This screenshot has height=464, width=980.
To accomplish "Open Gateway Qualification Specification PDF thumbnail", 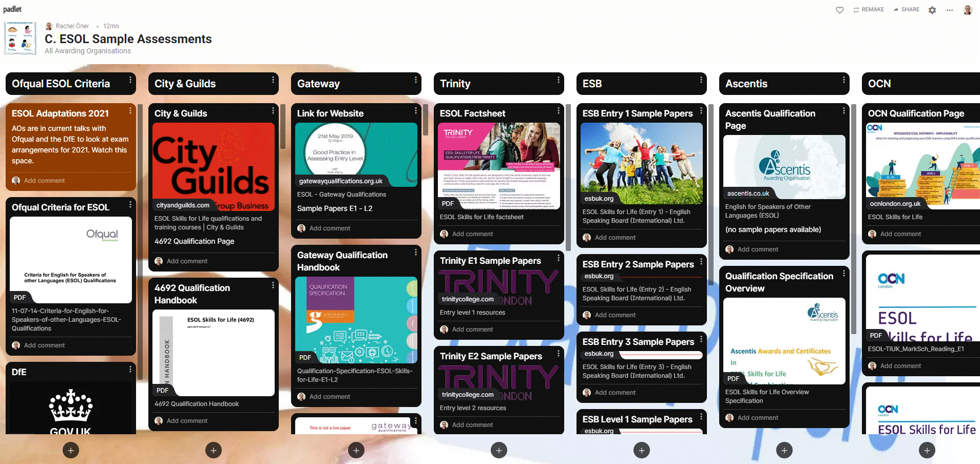I will pos(356,320).
